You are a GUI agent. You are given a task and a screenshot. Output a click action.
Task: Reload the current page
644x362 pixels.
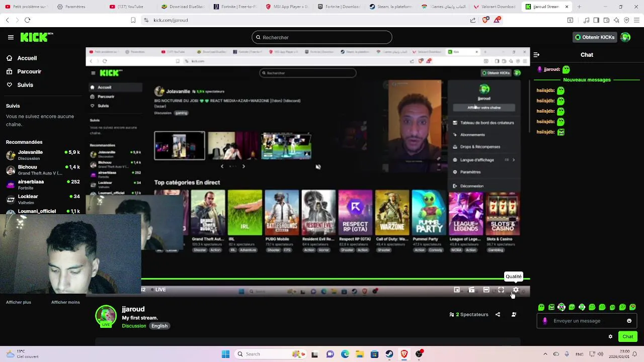click(x=27, y=20)
